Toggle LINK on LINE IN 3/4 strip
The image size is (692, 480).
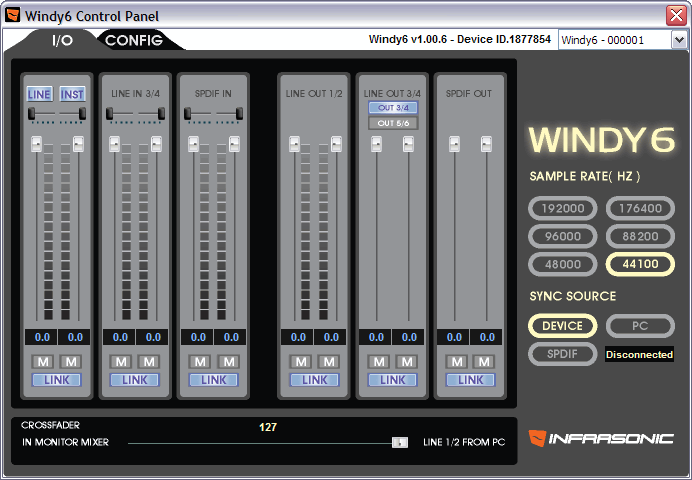(x=135, y=380)
